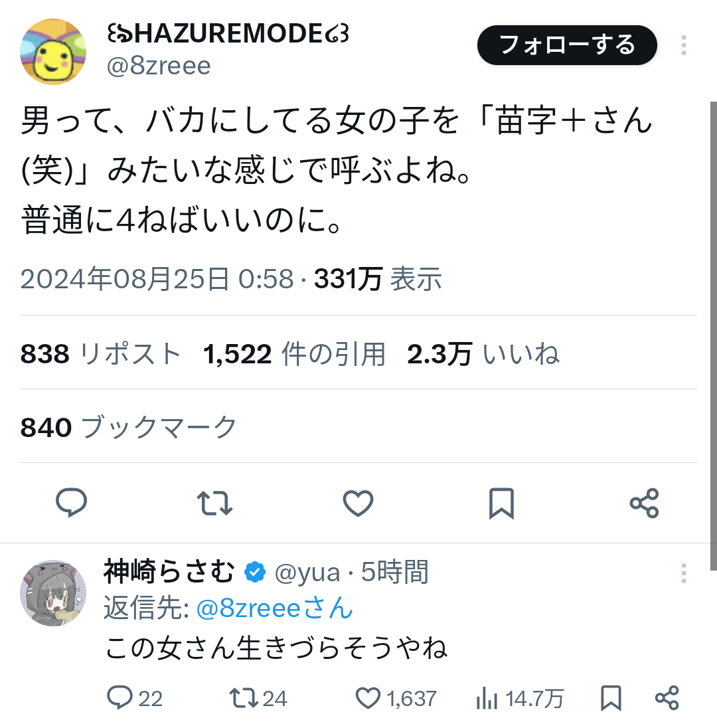This screenshot has height=728, width=717.
Task: Open more options menu on 神崎らさむ's reply
Action: (684, 573)
